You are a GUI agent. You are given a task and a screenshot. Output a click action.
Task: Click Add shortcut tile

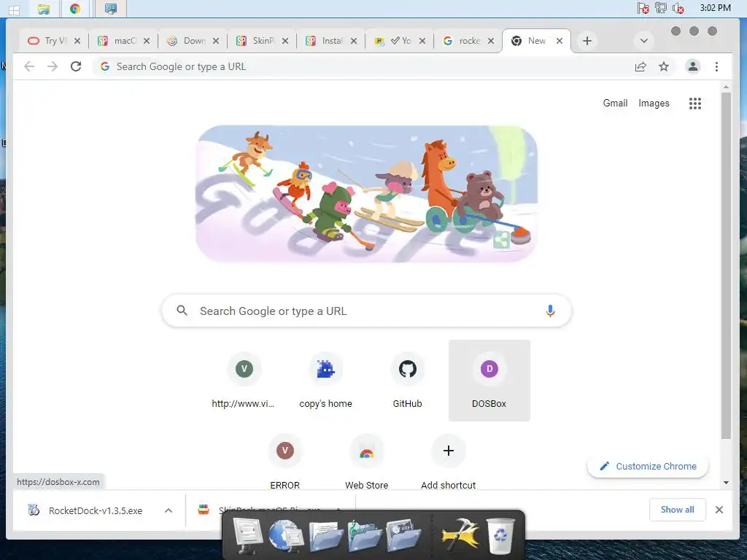pos(449,460)
